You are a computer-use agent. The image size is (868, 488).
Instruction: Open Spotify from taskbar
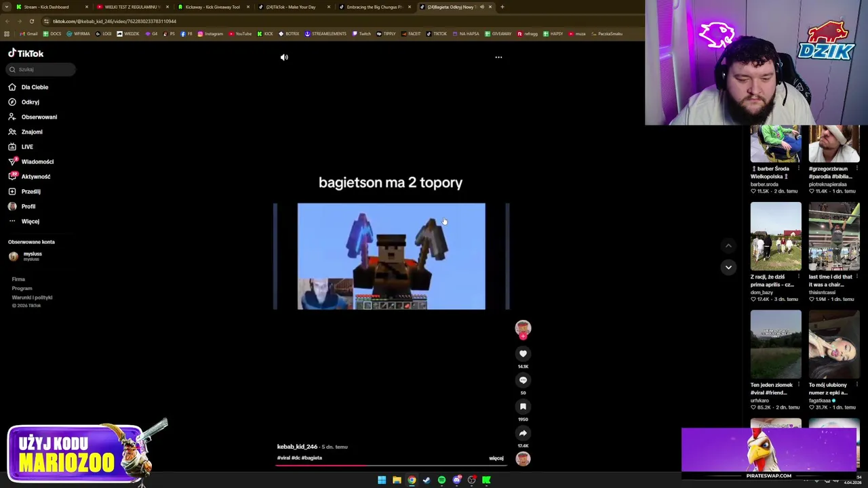tap(441, 480)
